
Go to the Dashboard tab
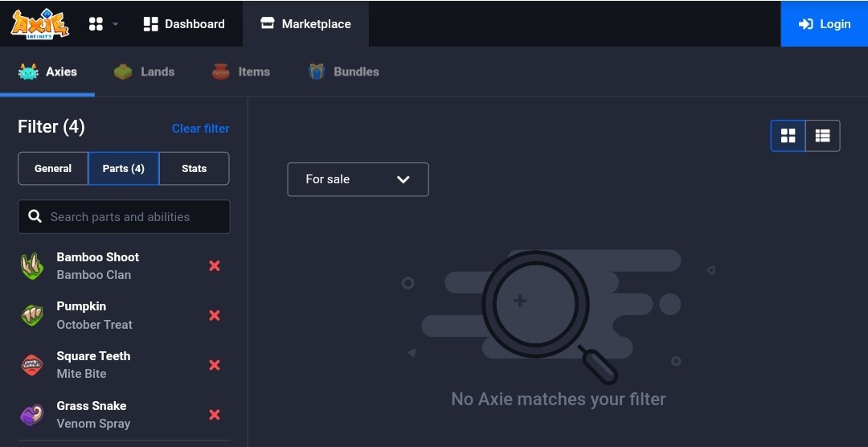184,24
